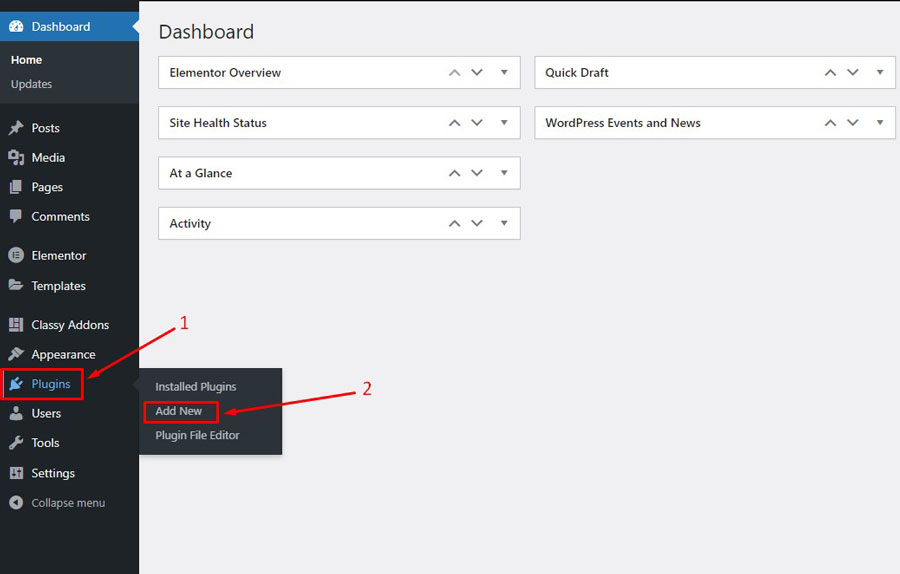The height and width of the screenshot is (574, 900).
Task: Click the Dashboard page heading
Action: pos(206,32)
